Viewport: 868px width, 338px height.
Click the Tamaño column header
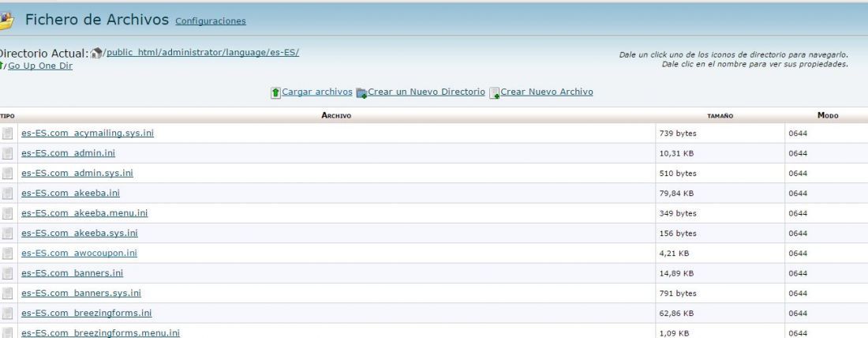[720, 116]
